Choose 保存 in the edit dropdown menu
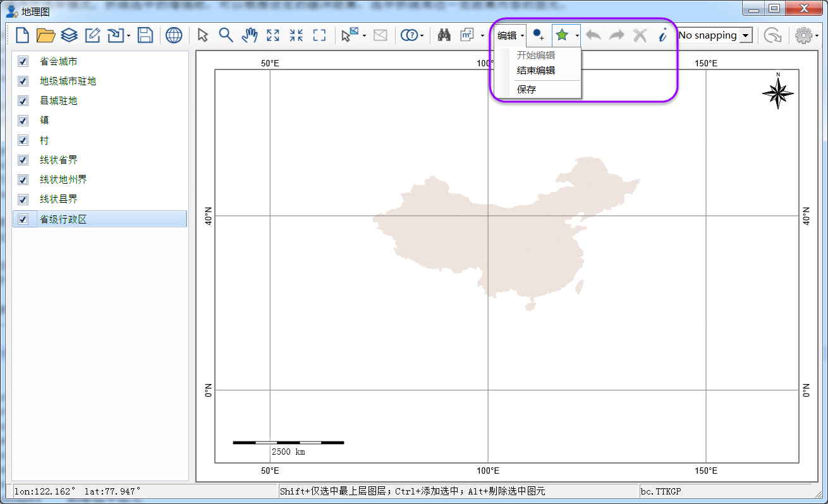Screen dimensions: 828x504 pos(527,90)
